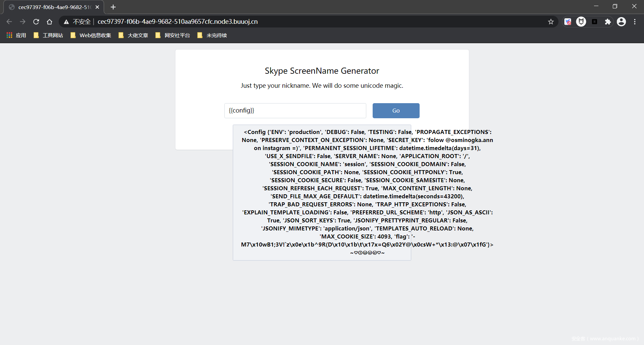Screen dimensions: 644x345
Task: Expand the Web信息收集 bookmark folder
Action: [91, 35]
